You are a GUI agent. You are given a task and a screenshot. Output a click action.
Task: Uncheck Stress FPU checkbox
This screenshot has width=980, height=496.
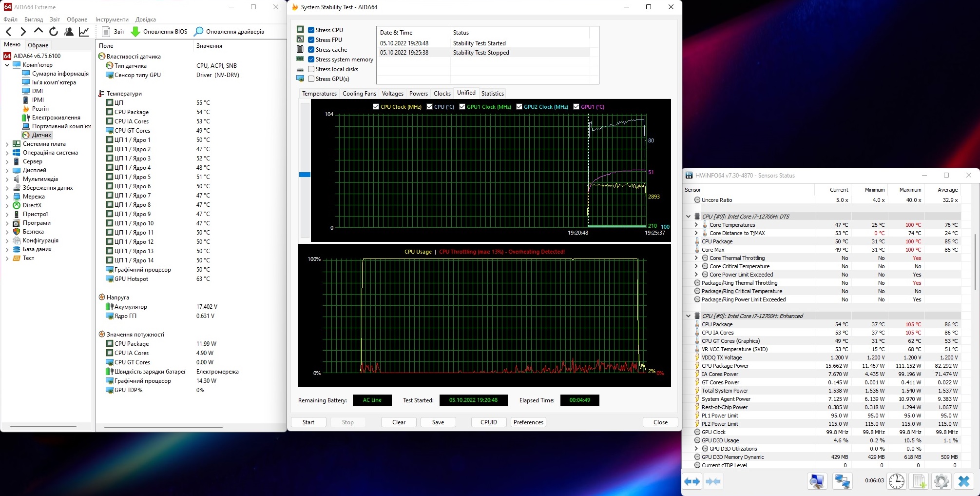pos(311,40)
